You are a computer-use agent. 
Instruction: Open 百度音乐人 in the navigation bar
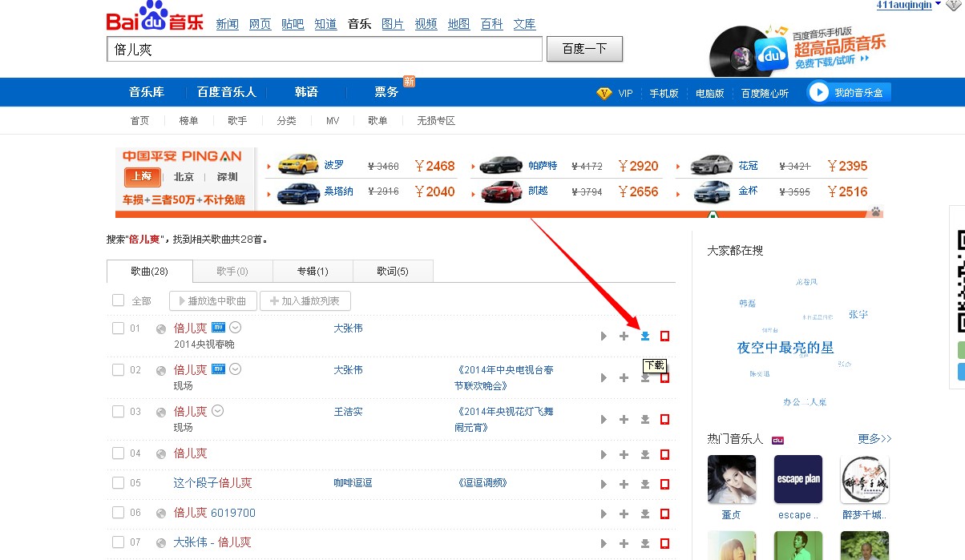(x=227, y=92)
